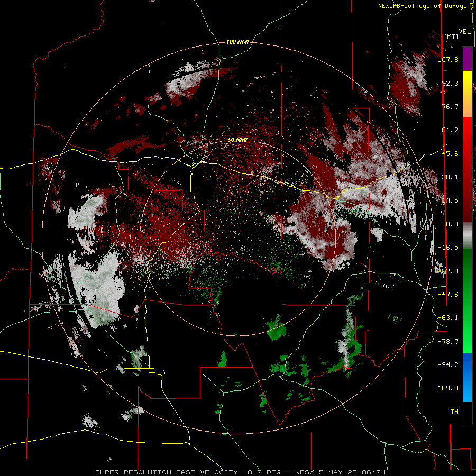Image resolution: width=476 pixels, height=476 pixels.
Task: Click the 61.2 scale value
Action: point(450,130)
